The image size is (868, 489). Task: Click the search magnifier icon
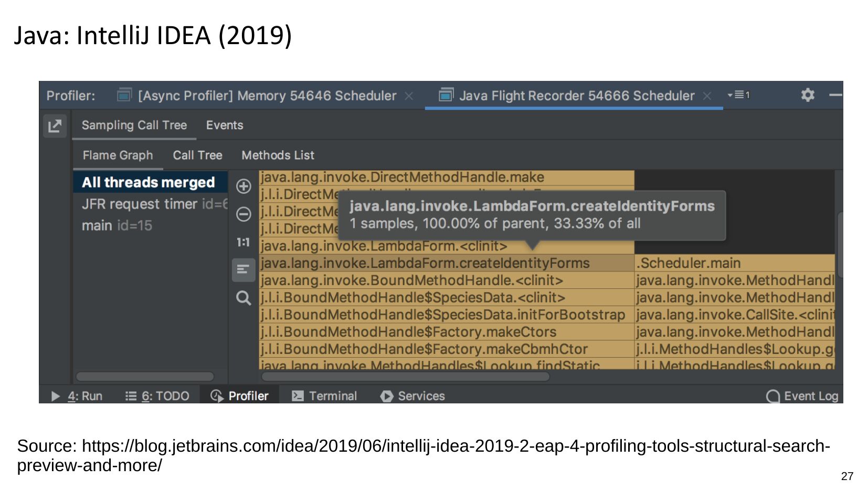click(244, 298)
